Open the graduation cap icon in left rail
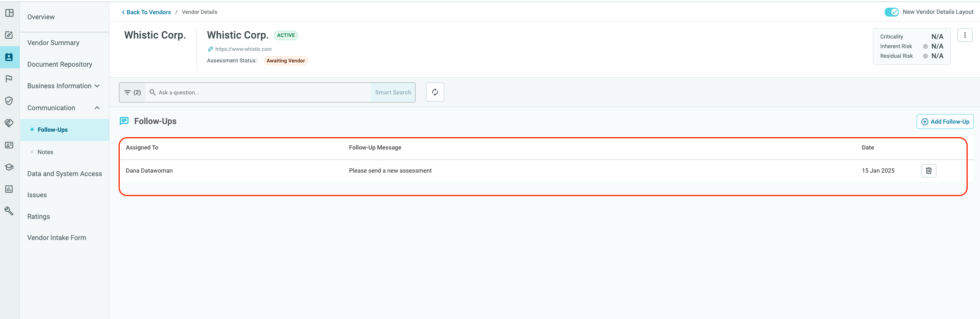 pyautogui.click(x=9, y=167)
